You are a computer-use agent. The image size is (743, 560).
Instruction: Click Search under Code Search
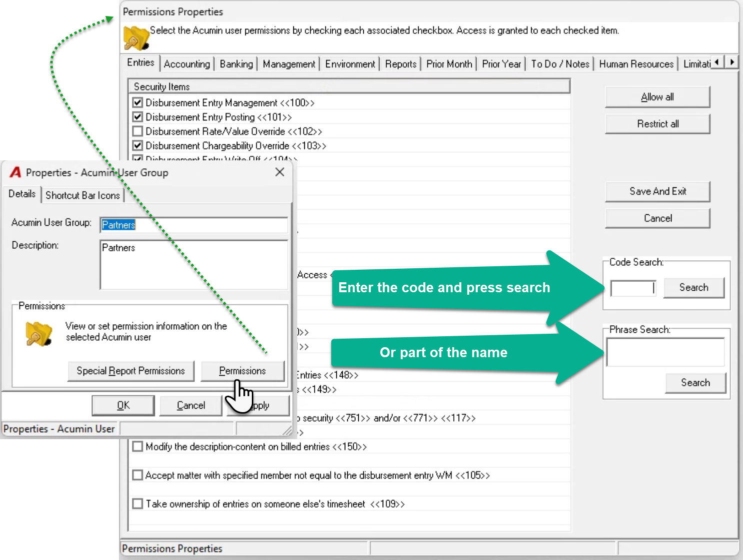[694, 288]
